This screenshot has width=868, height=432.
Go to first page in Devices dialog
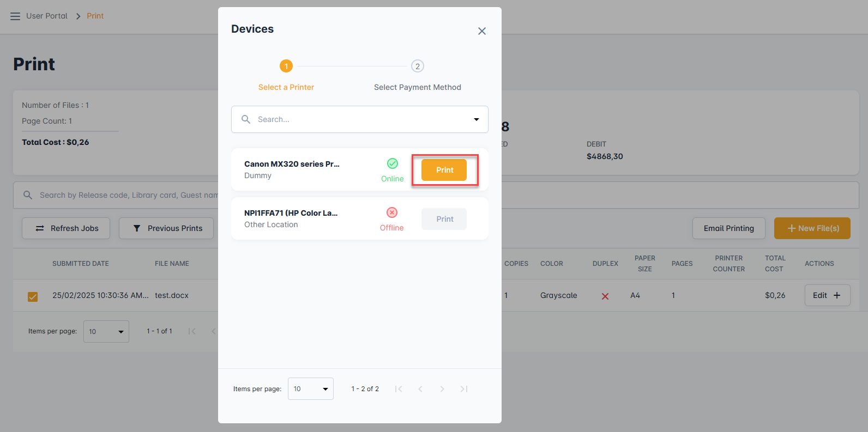(399, 389)
